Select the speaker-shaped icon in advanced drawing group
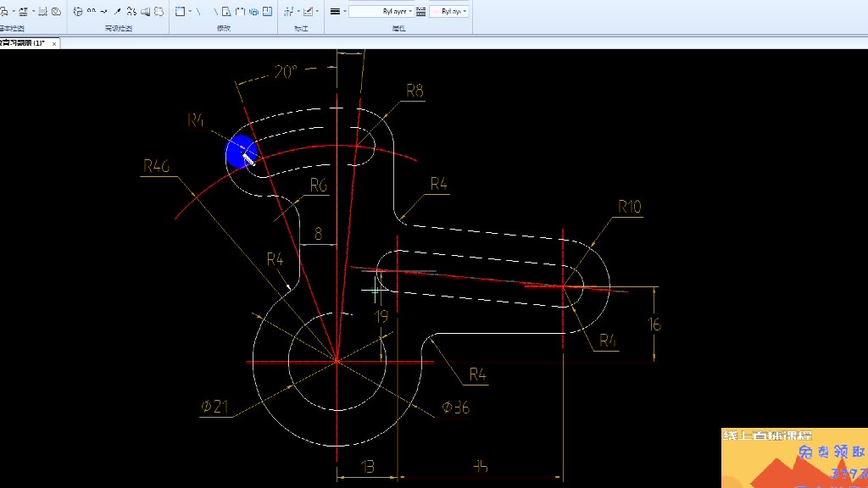 pos(146,12)
